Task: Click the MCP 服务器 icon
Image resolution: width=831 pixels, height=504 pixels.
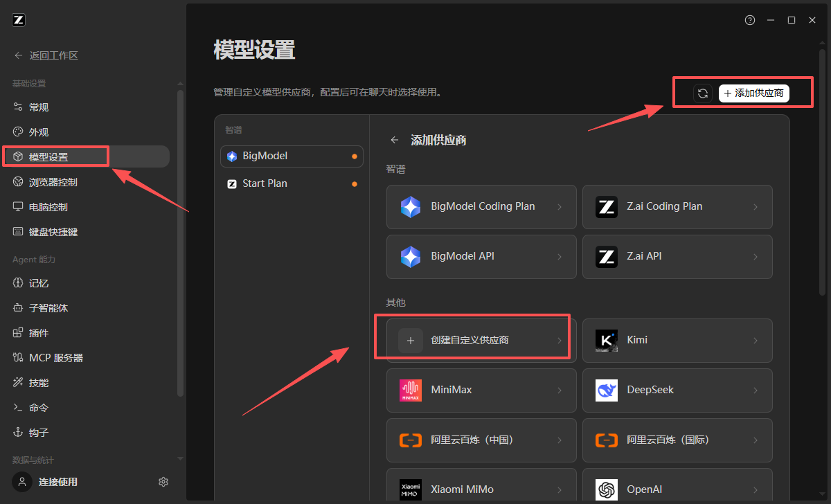Action: coord(19,358)
